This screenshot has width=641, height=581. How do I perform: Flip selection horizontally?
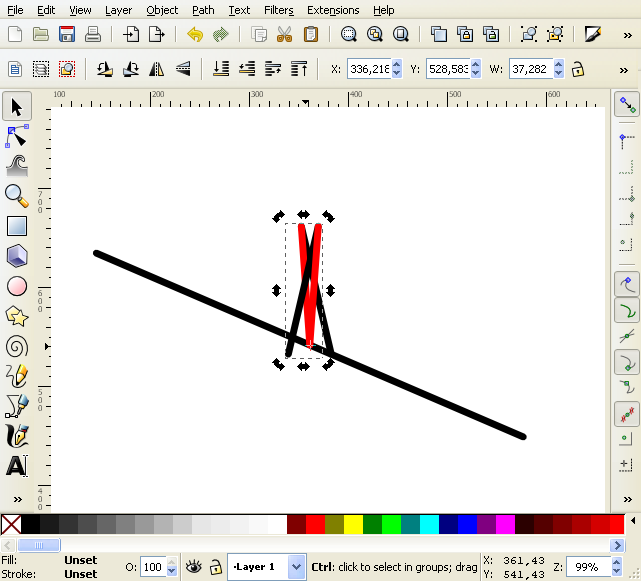pos(157,69)
